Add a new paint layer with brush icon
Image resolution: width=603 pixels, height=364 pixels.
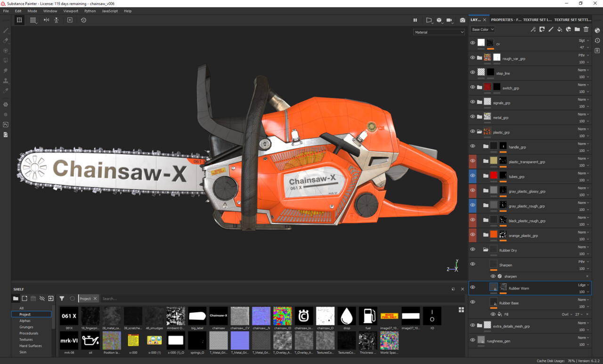pyautogui.click(x=551, y=29)
